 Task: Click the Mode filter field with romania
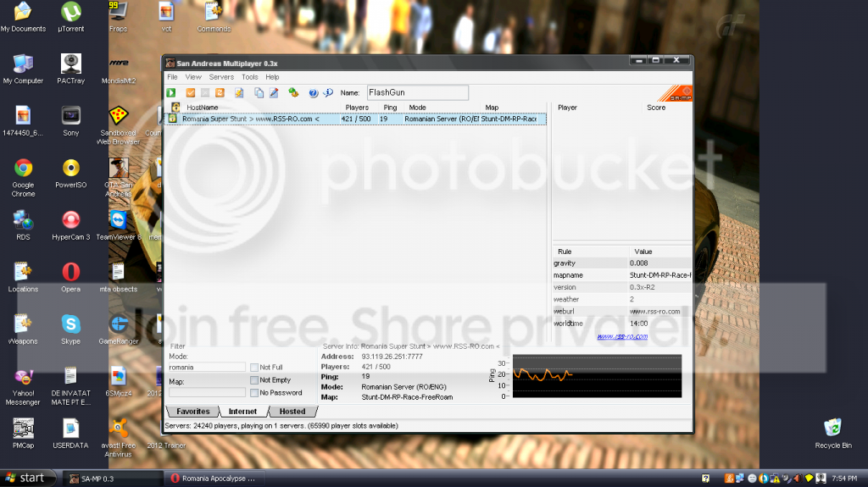207,368
